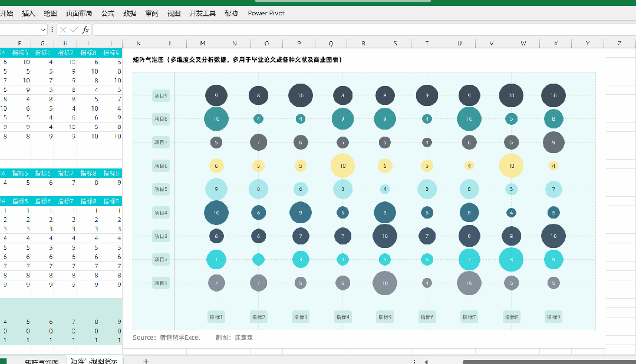Select the gray 项目1 bubble above 指标5
The height and width of the screenshot is (364, 636).
pos(385,283)
